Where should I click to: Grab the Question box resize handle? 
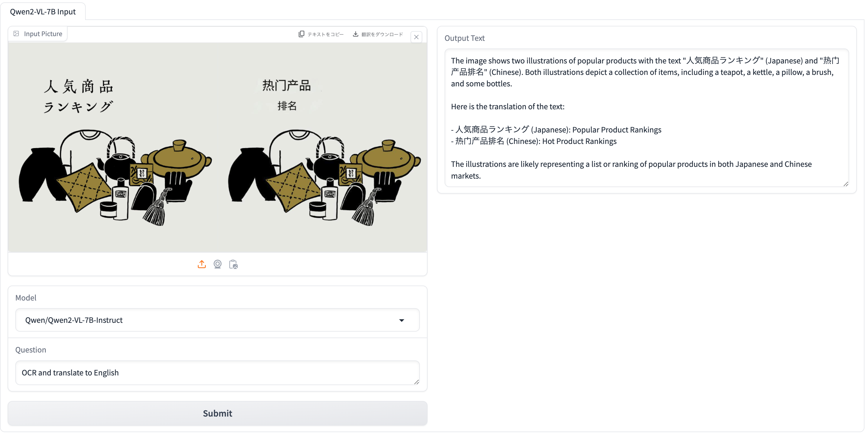416,382
